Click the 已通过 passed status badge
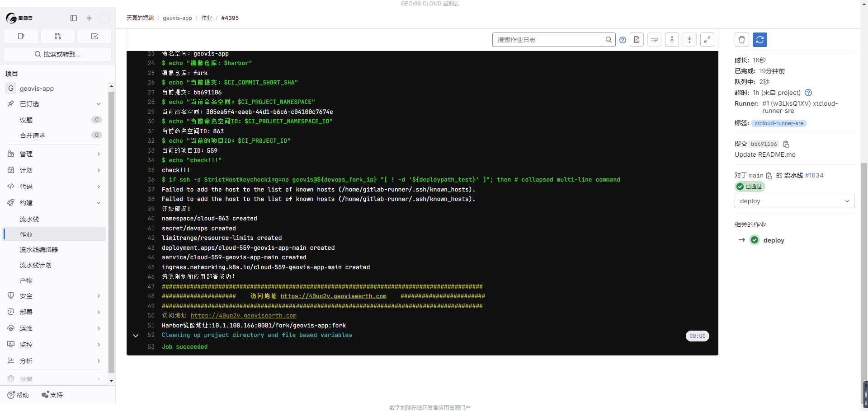This screenshot has height=411, width=868. pos(750,187)
